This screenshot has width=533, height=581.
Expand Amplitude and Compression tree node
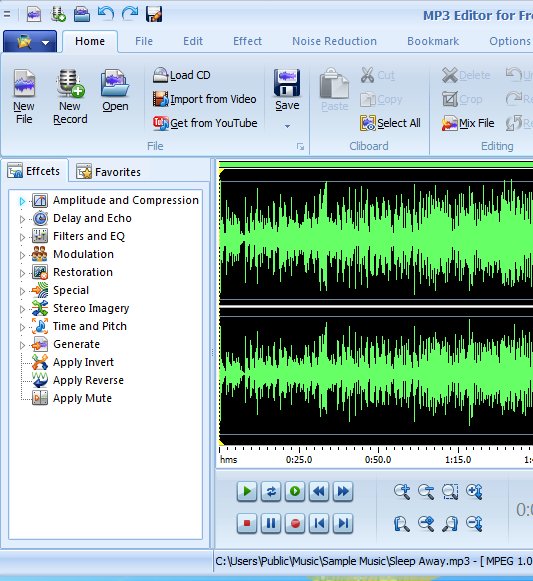22,201
